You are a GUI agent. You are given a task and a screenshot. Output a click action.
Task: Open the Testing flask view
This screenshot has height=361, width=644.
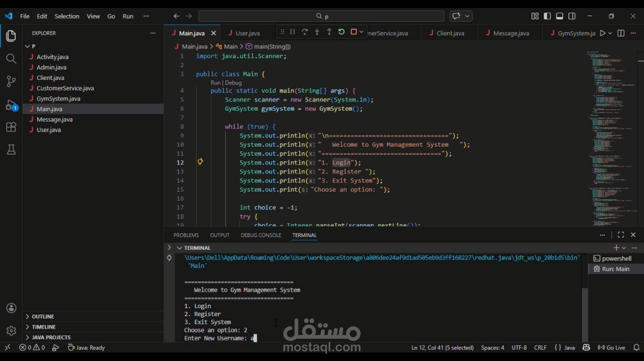point(11,150)
